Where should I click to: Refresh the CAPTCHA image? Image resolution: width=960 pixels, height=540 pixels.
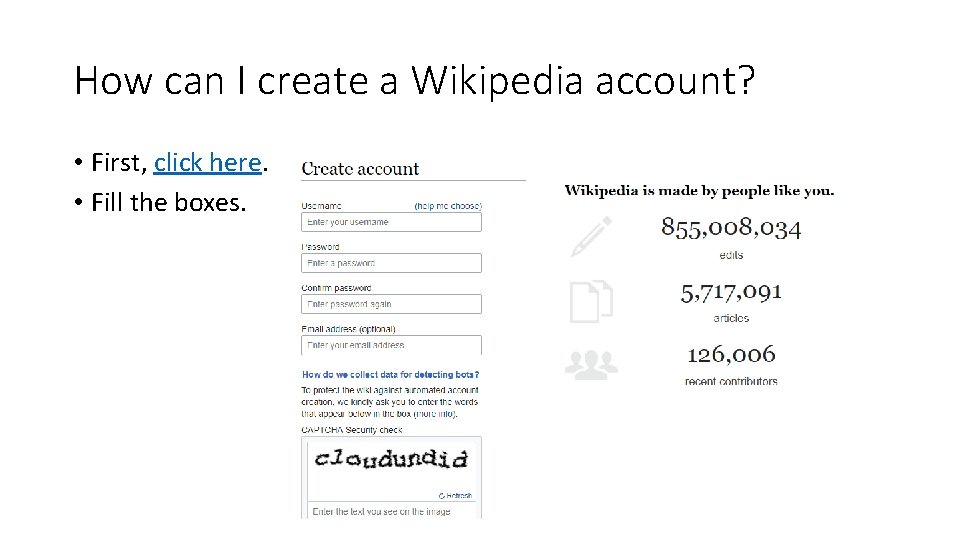[455, 495]
